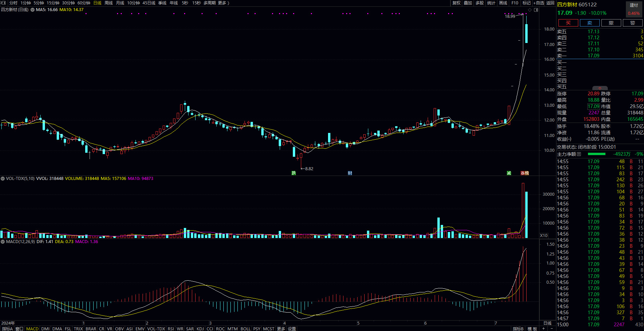Expand the VOL-TDX indicator dropdown

coord(3,179)
